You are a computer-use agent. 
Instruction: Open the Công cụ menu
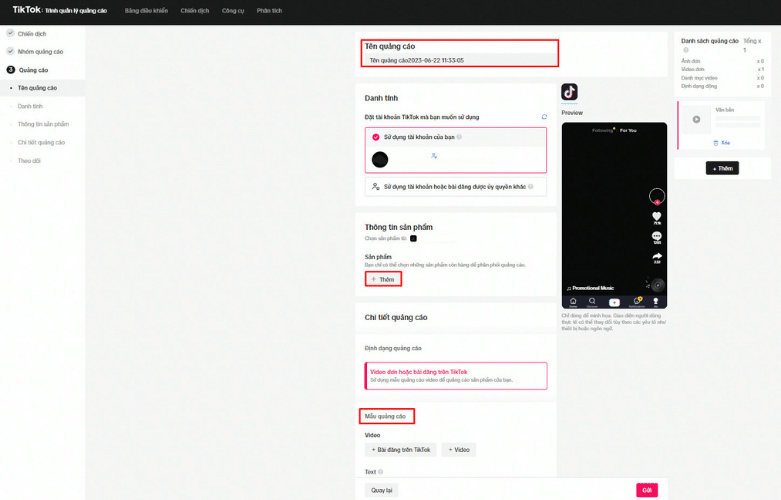pyautogui.click(x=233, y=10)
